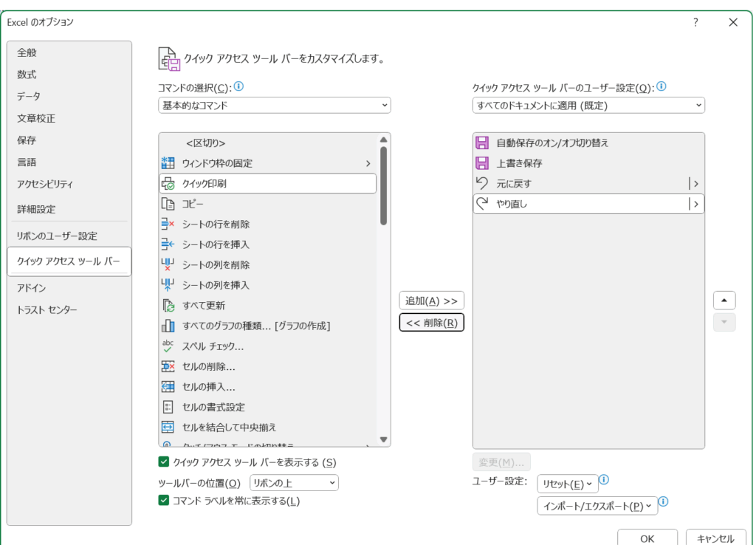This screenshot has width=756, height=545.
Task: Click info icon beside インポート/エクスポート
Action: [664, 501]
